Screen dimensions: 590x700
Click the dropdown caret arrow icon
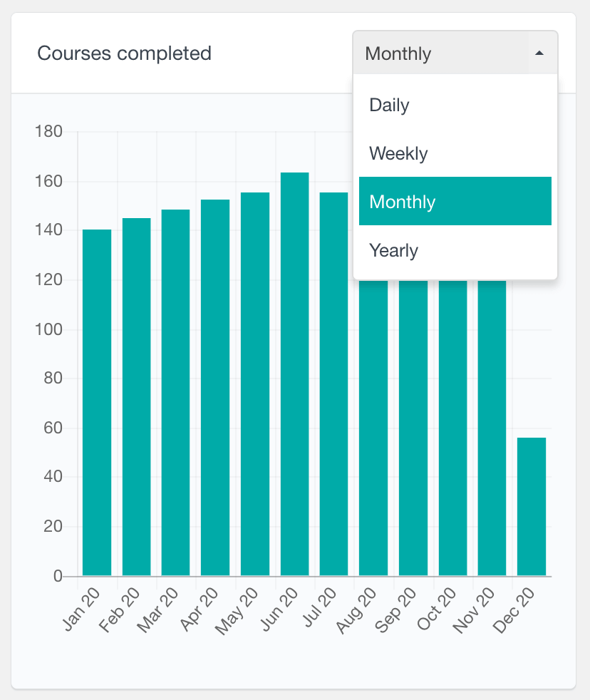coord(539,53)
